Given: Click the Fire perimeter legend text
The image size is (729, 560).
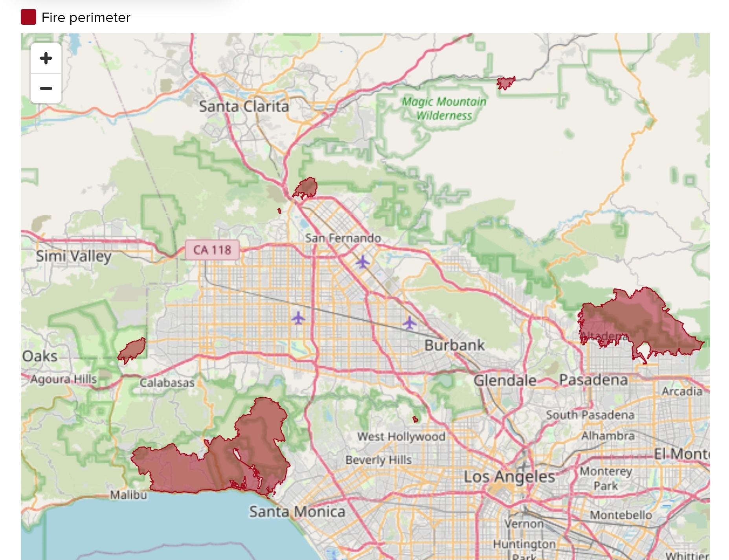Looking at the screenshot, I should pyautogui.click(x=86, y=18).
